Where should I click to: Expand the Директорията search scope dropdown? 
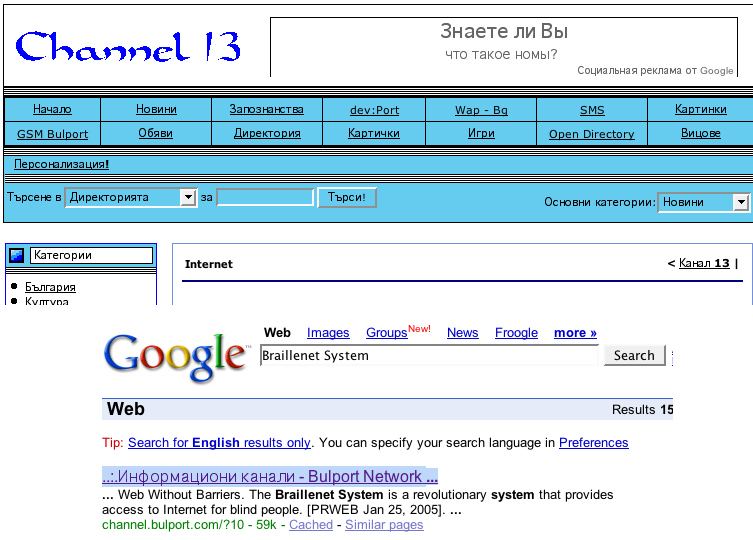pos(131,197)
